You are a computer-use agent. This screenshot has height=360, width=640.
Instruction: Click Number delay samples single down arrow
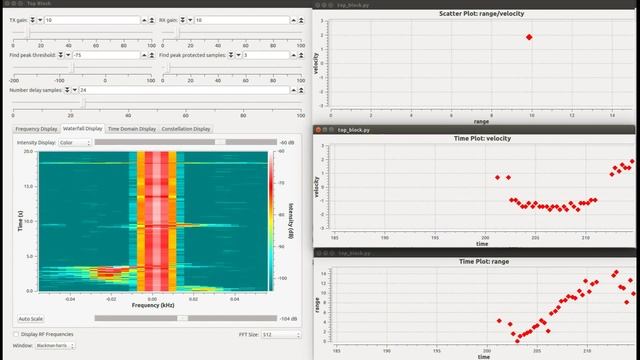[74, 90]
